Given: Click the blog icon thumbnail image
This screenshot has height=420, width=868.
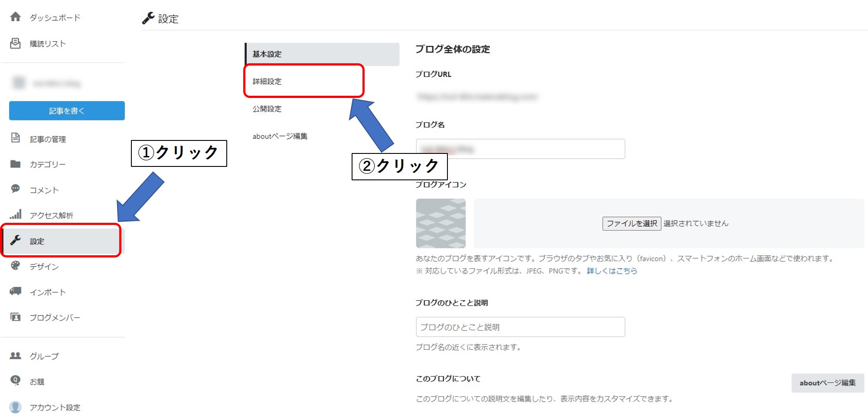Looking at the screenshot, I should coord(441,223).
